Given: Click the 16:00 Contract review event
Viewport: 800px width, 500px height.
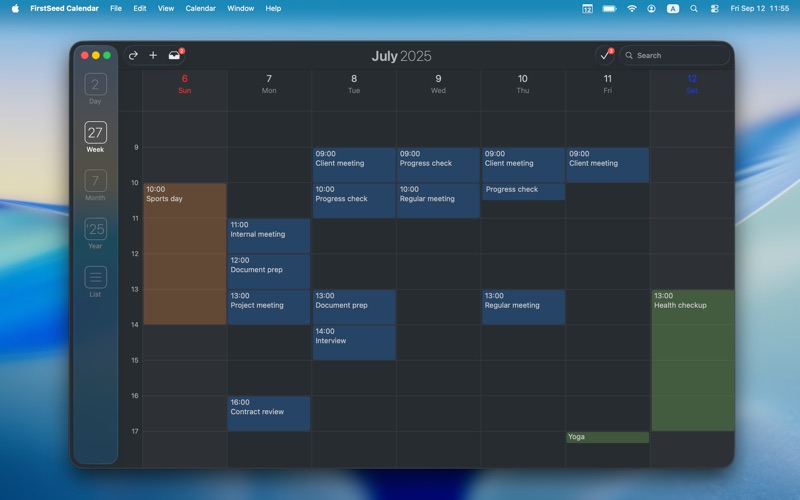Looking at the screenshot, I should (269, 413).
